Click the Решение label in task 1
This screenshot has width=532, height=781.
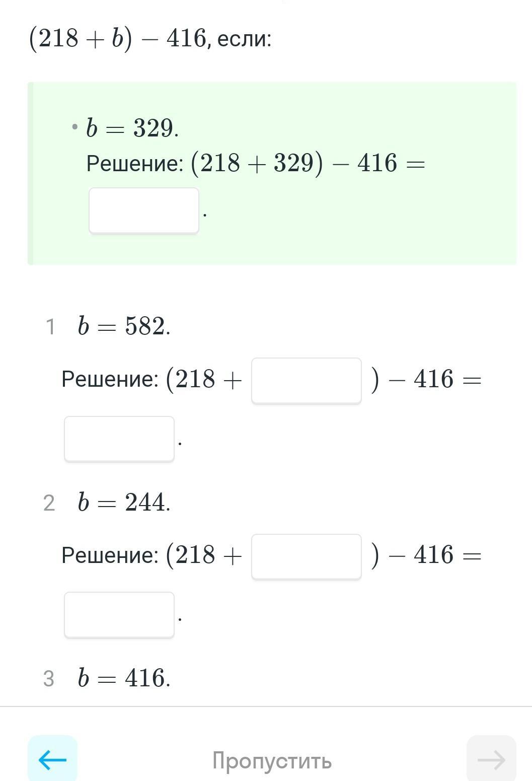110,379
